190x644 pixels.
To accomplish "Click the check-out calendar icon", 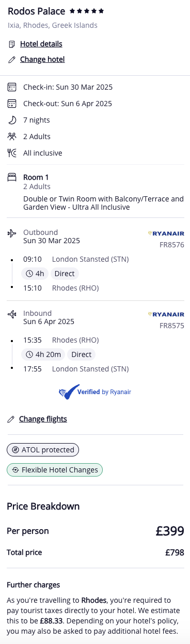I will coord(12,104).
